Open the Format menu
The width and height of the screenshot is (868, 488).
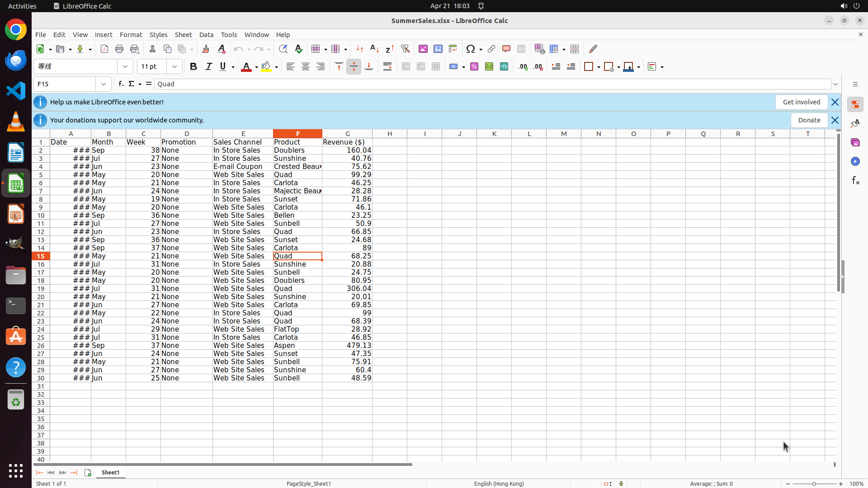point(131,35)
